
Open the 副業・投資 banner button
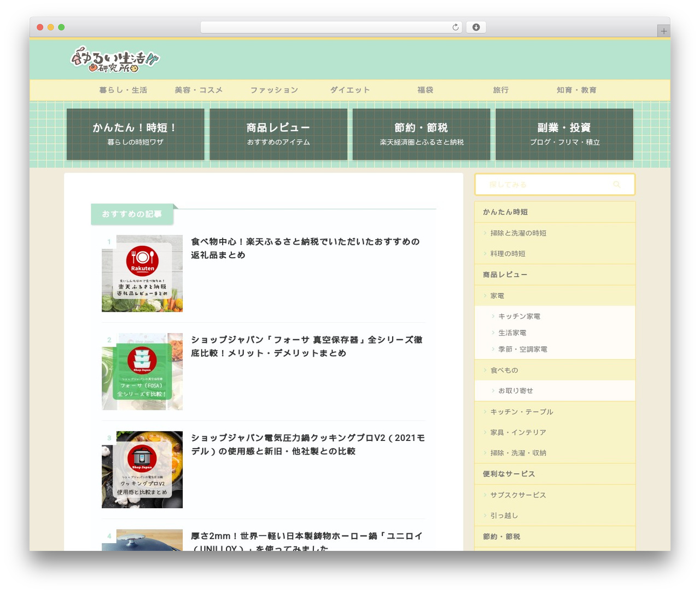click(x=564, y=134)
